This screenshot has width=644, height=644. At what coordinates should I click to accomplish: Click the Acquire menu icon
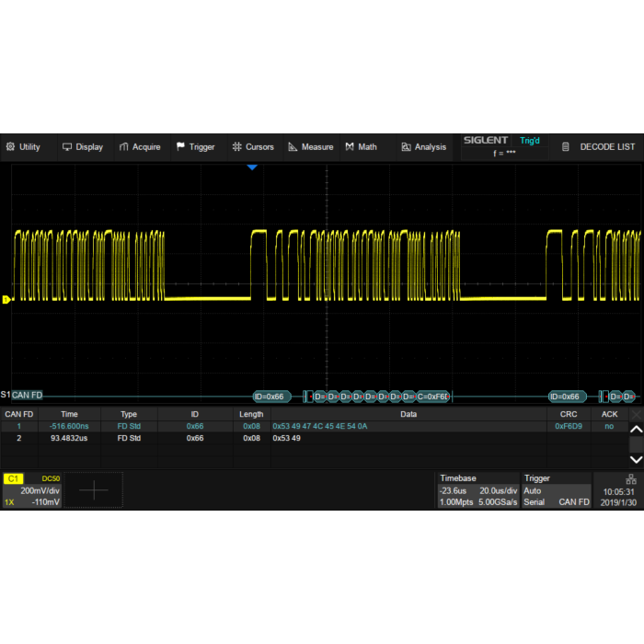124,147
